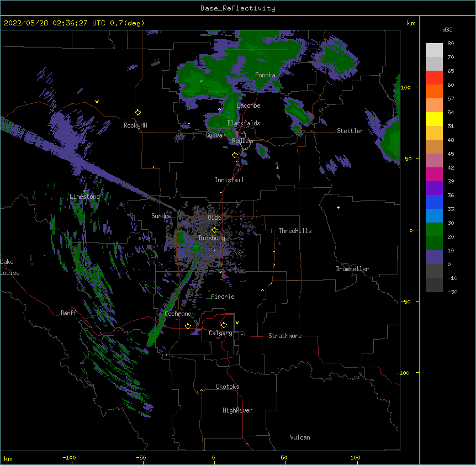Image resolution: width=476 pixels, height=465 pixels.
Task: Select the yellow 54 dBZ legend color
Action: point(434,119)
